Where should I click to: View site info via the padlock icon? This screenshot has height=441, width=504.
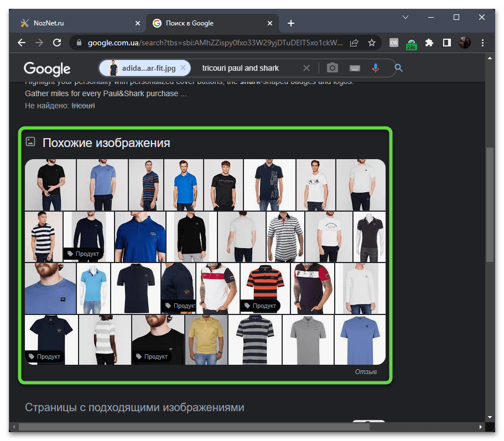coord(79,43)
